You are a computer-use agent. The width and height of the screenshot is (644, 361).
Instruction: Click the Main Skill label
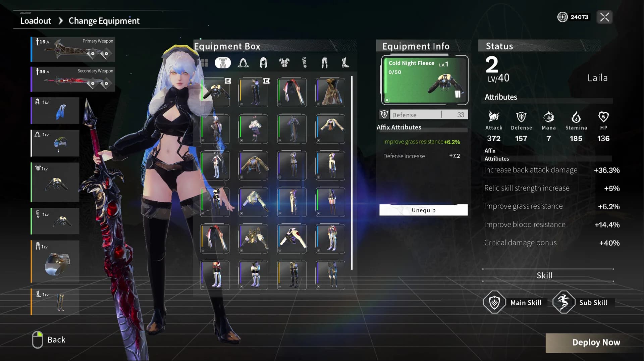(526, 303)
